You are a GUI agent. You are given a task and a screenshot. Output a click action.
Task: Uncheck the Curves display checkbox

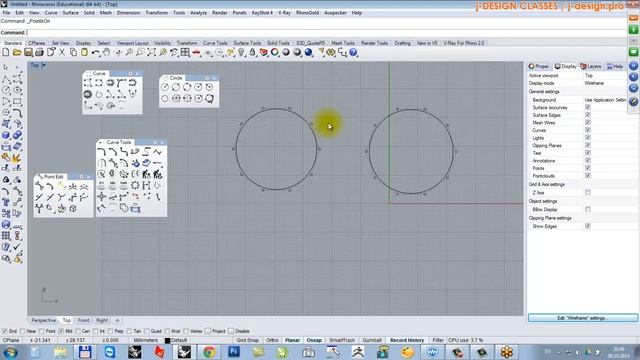pyautogui.click(x=588, y=130)
